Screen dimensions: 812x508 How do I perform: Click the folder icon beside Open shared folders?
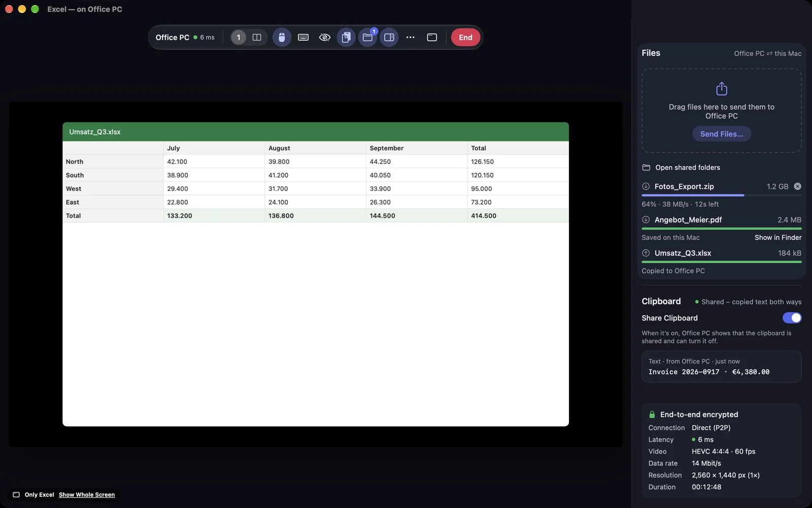(646, 168)
